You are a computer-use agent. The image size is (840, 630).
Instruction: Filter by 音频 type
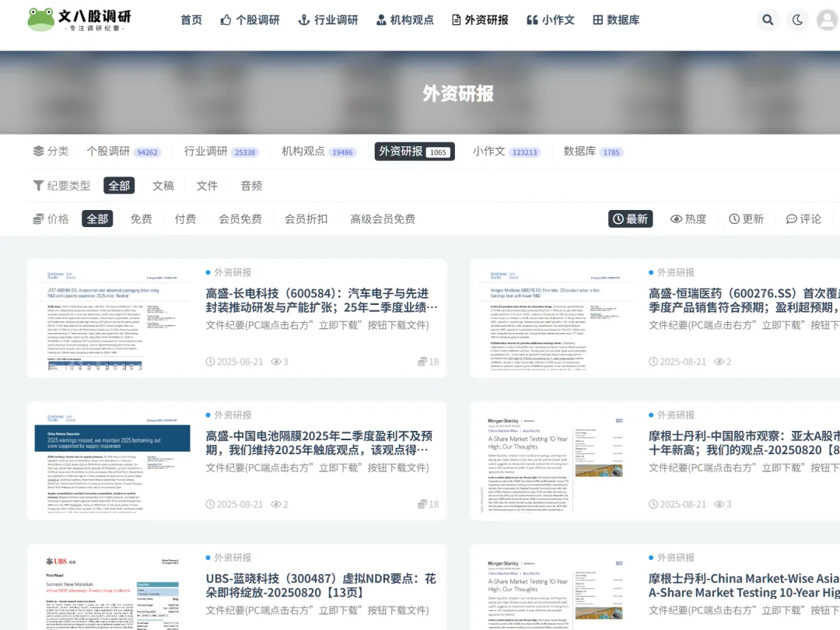(251, 185)
